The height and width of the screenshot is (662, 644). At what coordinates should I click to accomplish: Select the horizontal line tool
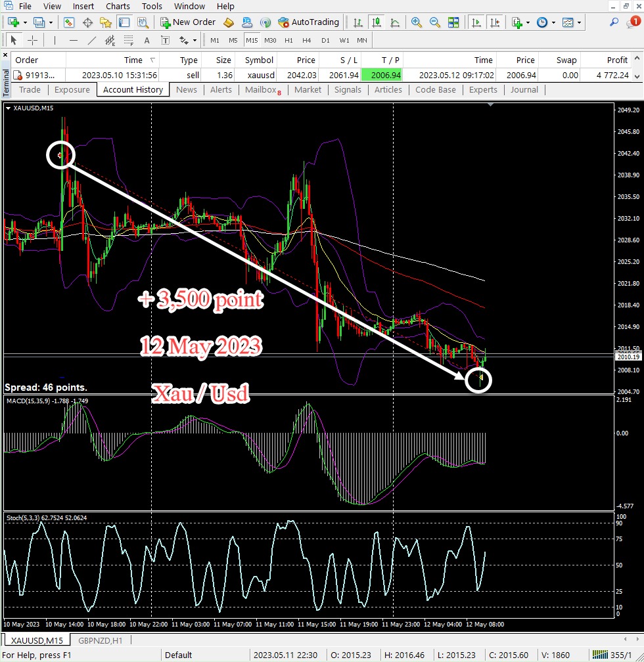(73, 41)
